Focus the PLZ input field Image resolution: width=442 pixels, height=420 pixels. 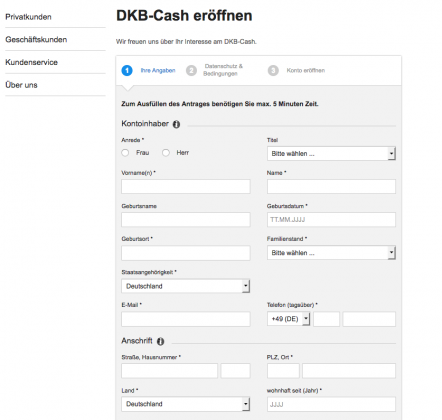click(x=283, y=371)
